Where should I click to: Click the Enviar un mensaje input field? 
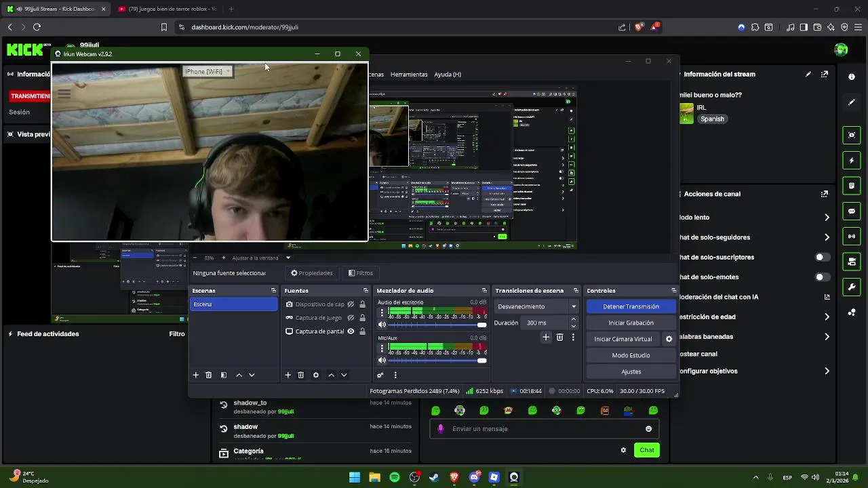point(545,428)
